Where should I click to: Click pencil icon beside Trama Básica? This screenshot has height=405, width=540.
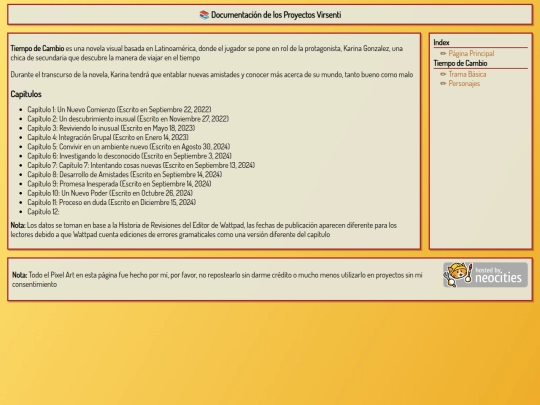[x=443, y=74]
